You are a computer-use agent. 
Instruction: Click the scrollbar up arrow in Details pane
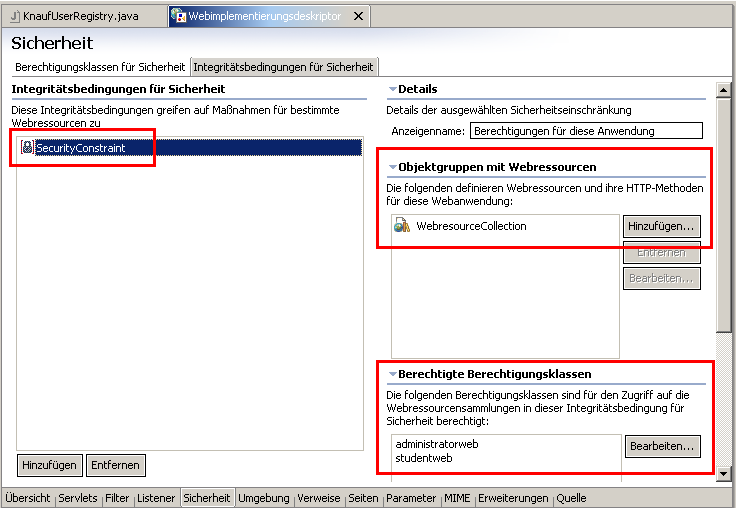point(723,90)
